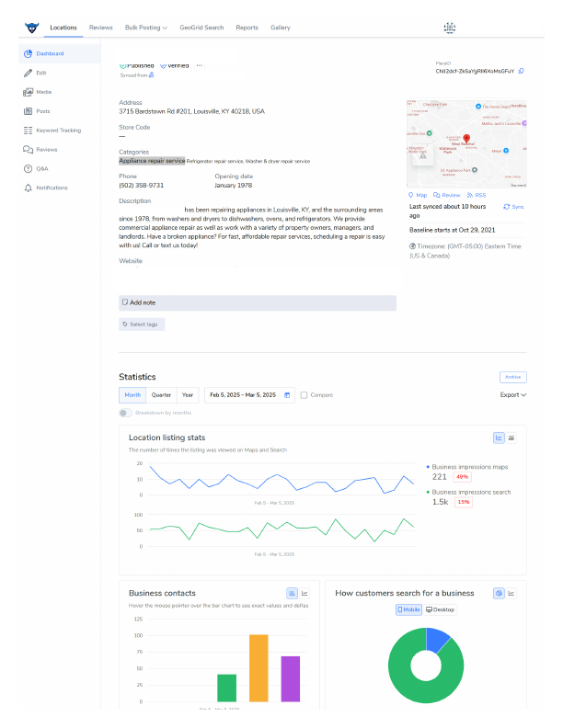Click the Reviews speech bubbles icon in the sidebar
This screenshot has width=563, height=728.
pos(28,150)
